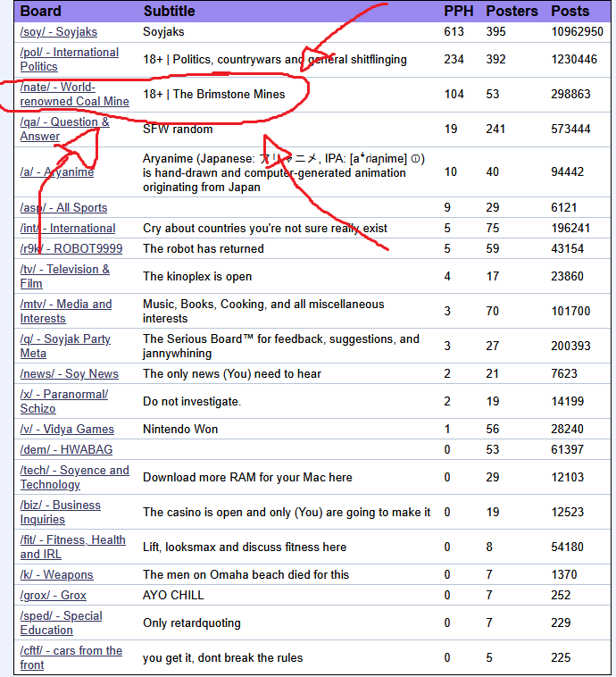Open the /mtv/ - Media and Interests board
This screenshot has height=677, width=616.
click(x=66, y=312)
